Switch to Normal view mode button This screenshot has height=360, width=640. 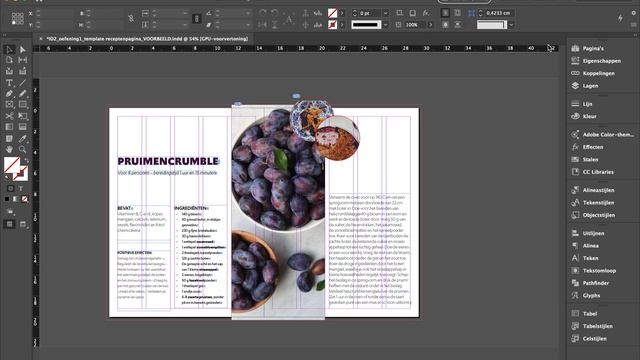(10, 224)
